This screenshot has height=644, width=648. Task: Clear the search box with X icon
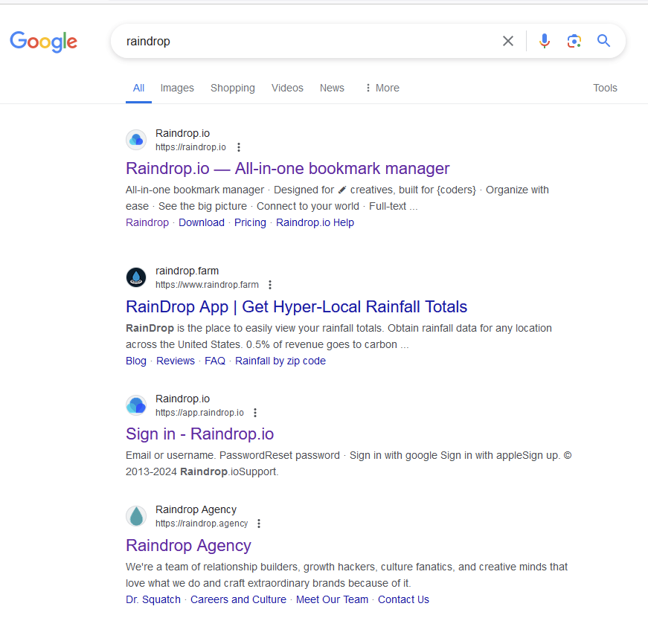click(x=508, y=41)
